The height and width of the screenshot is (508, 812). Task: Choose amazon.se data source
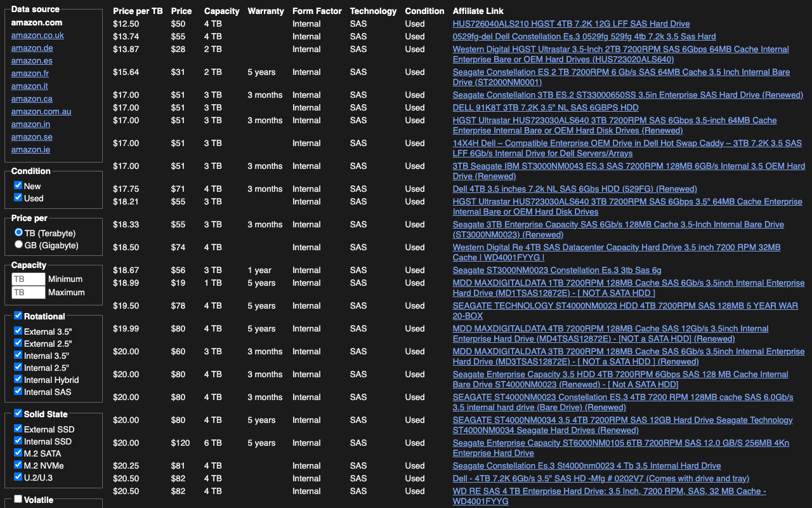click(32, 137)
